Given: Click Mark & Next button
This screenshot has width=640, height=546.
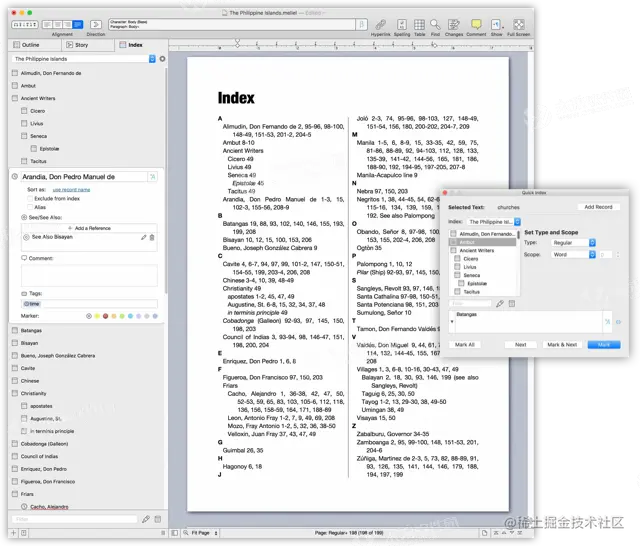Looking at the screenshot, I should coord(562,345).
